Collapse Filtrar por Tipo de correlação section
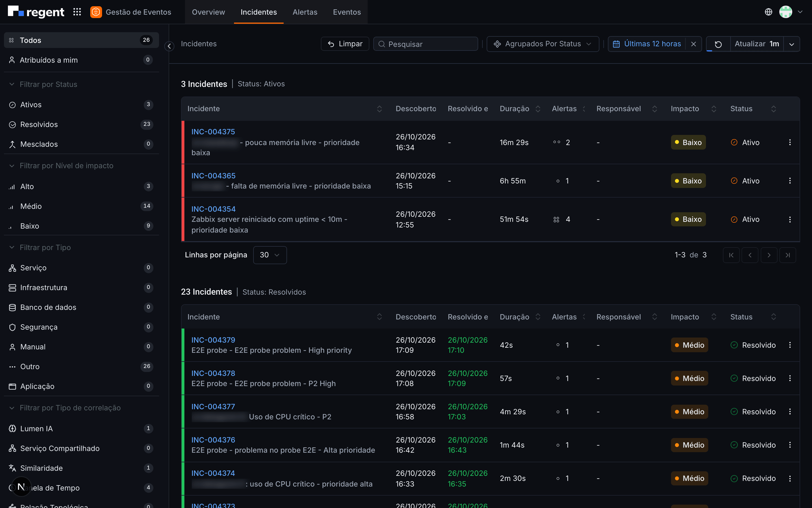The image size is (812, 508). [12, 408]
